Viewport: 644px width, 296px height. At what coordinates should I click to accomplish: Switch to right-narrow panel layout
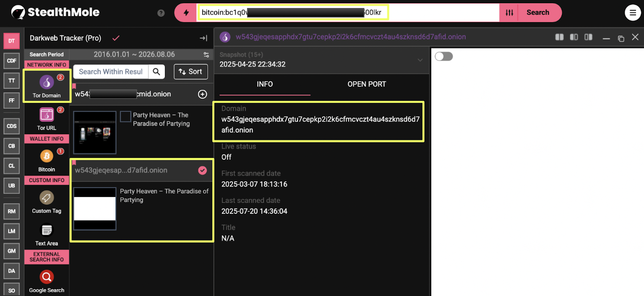coord(588,37)
